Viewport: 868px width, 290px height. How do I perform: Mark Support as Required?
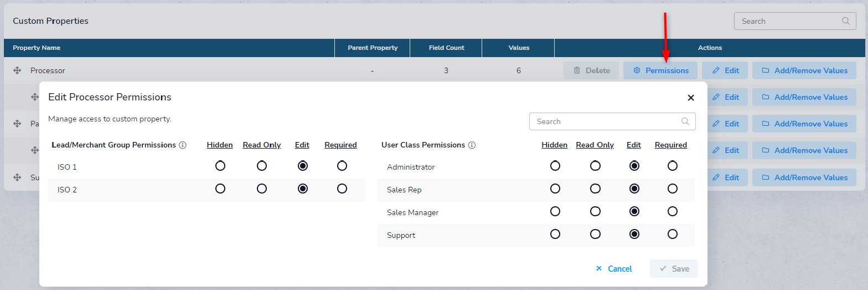pos(673,234)
